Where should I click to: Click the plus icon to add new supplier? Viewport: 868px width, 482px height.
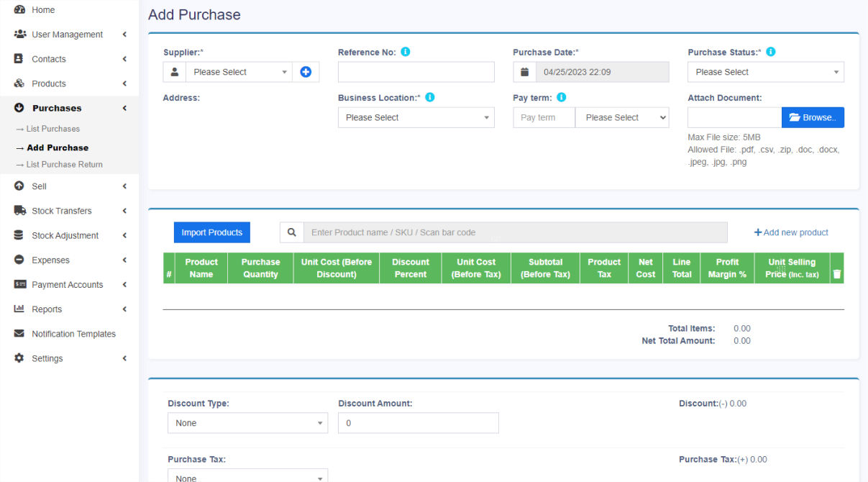pos(306,72)
